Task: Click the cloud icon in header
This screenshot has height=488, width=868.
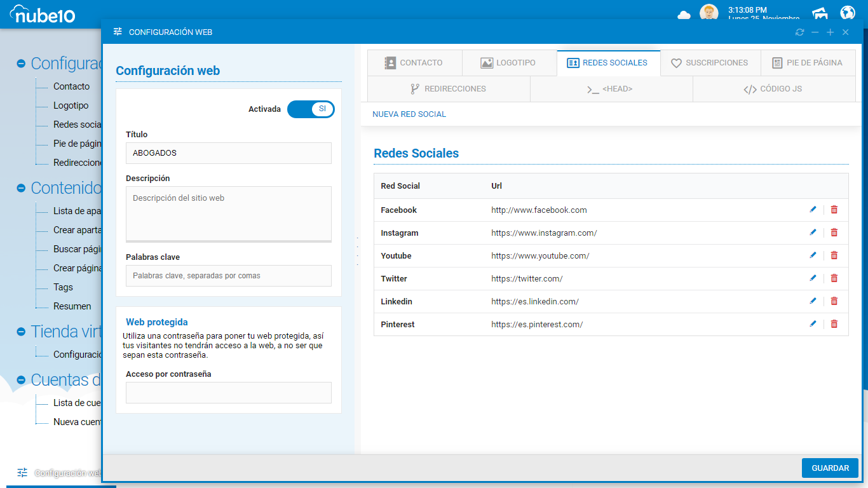Action: click(684, 15)
